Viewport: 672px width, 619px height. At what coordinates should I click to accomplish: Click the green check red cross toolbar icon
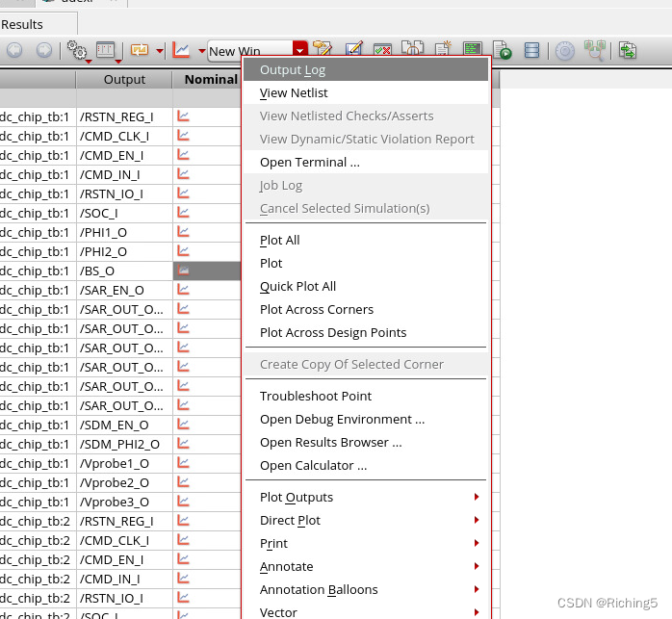(382, 50)
